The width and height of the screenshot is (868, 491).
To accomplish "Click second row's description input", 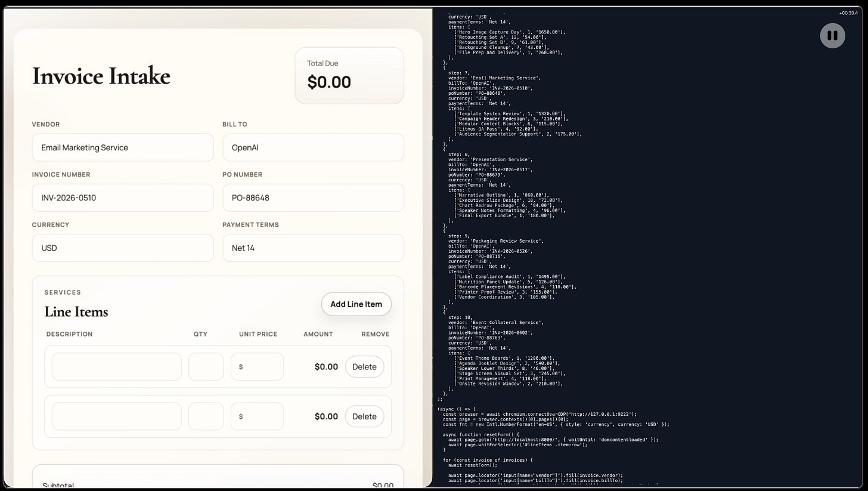I will (116, 416).
